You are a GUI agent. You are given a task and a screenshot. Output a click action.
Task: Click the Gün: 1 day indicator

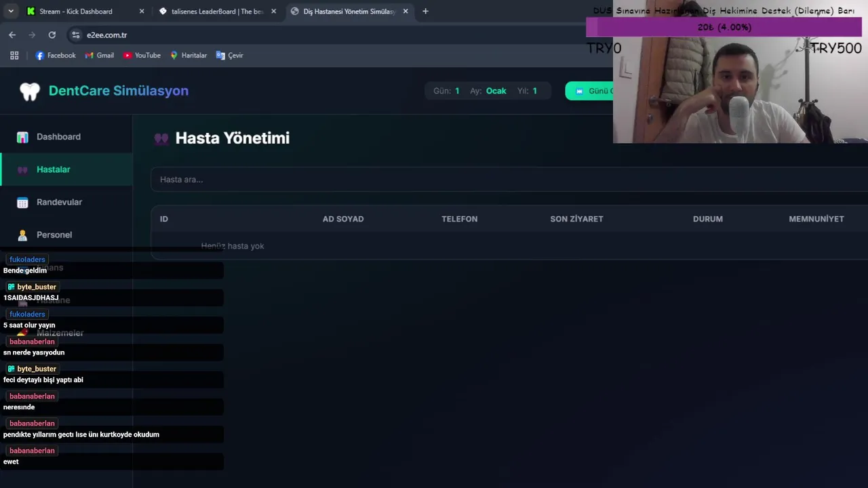point(446,91)
